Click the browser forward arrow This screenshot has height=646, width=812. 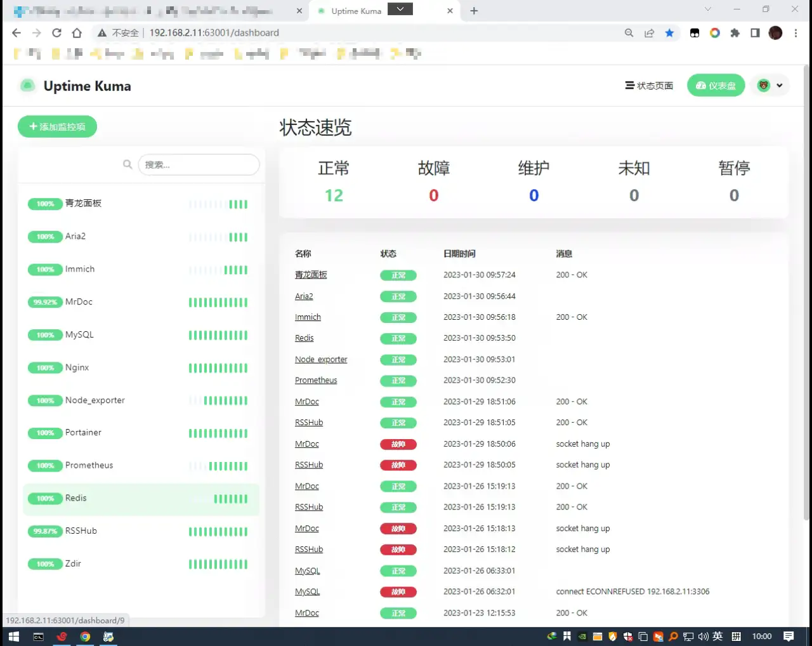pos(37,33)
